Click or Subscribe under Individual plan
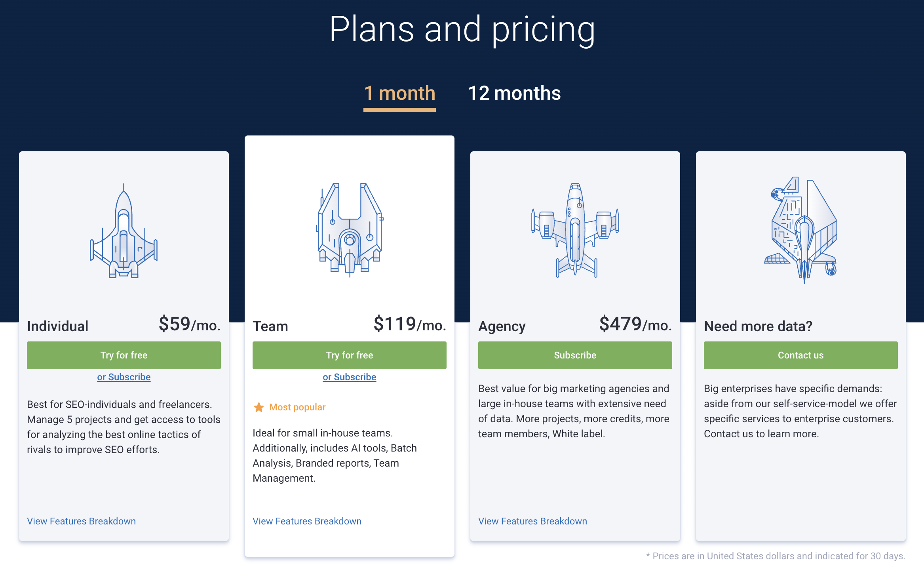The height and width of the screenshot is (568, 924). [x=124, y=377]
